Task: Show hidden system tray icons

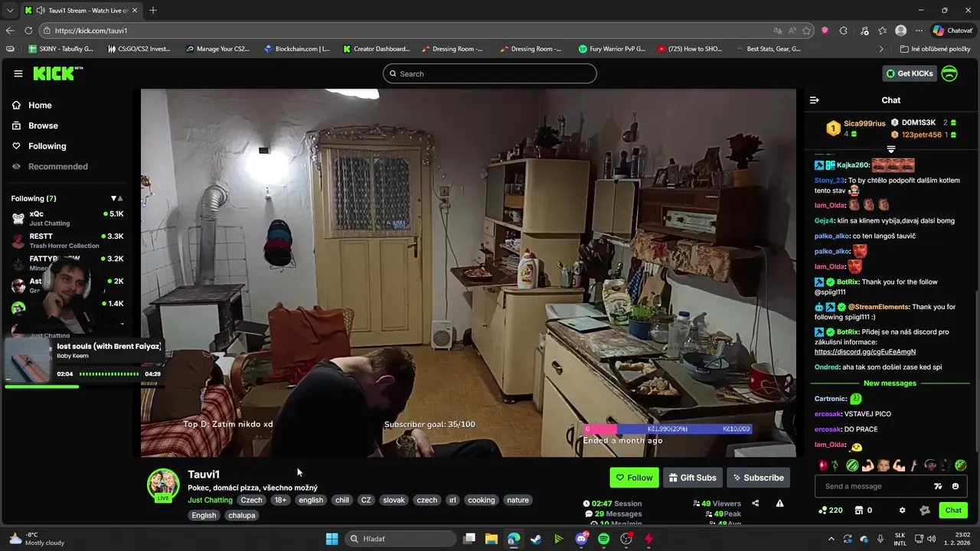Action: coord(831,539)
